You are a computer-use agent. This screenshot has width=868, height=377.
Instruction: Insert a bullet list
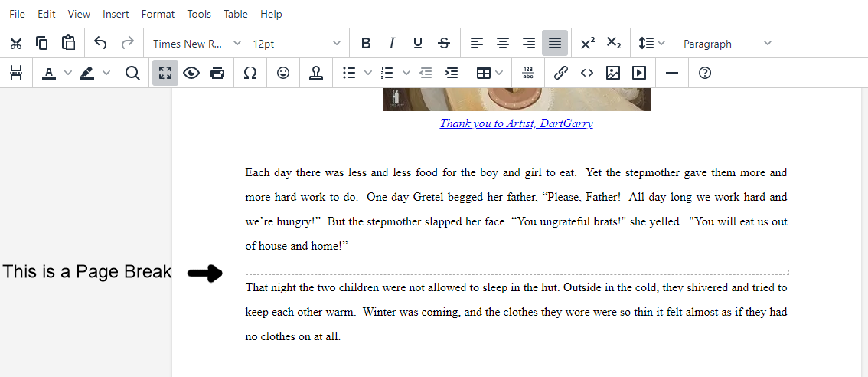coord(349,73)
